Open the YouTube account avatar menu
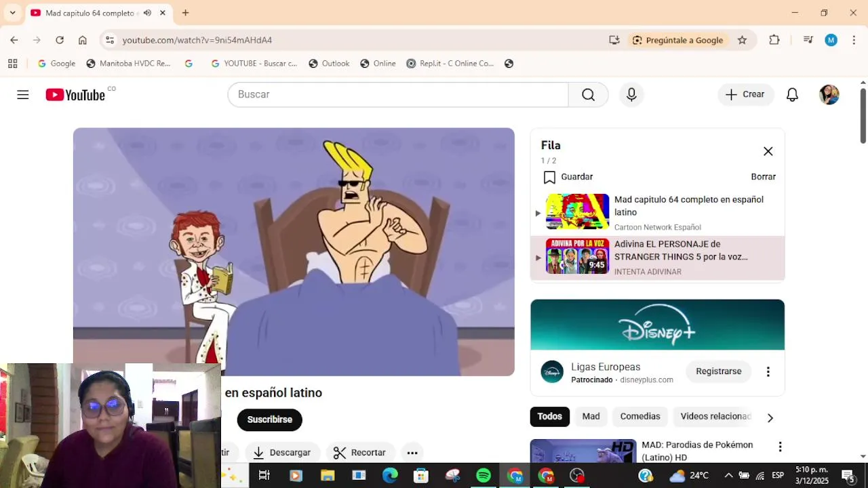Viewport: 868px width, 488px height. (829, 95)
